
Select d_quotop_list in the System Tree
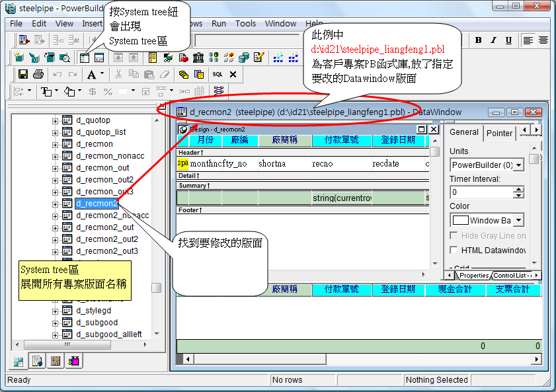click(x=101, y=132)
